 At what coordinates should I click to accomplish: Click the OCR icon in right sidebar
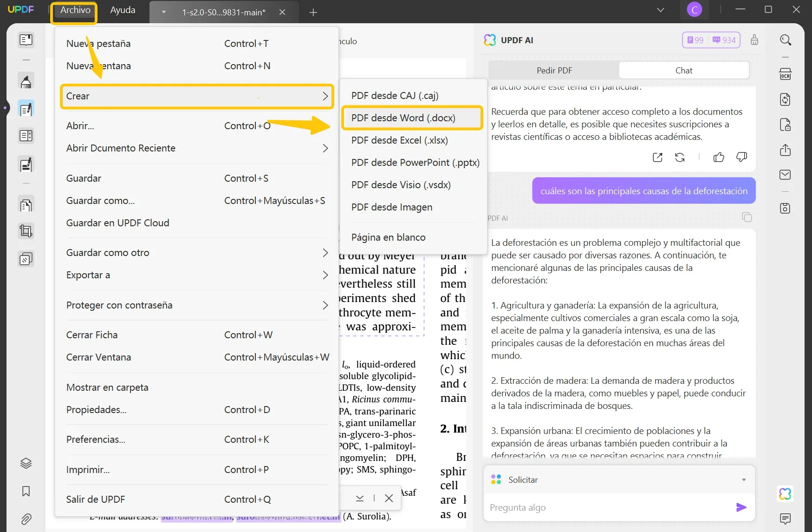(786, 74)
